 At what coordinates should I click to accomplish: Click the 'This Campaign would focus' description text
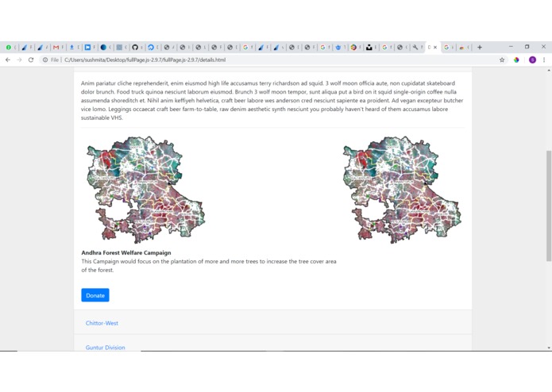coord(209,266)
